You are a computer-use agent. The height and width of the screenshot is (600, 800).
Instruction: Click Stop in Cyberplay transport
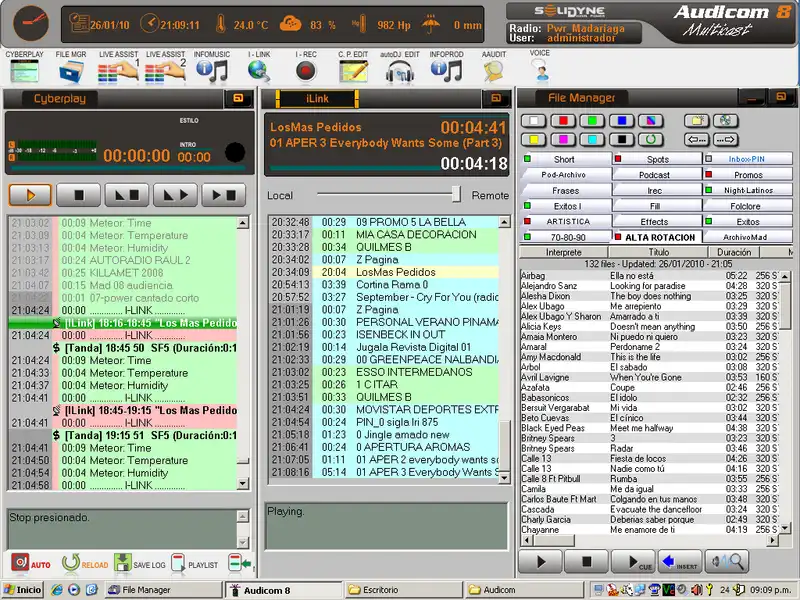pyautogui.click(x=79, y=195)
